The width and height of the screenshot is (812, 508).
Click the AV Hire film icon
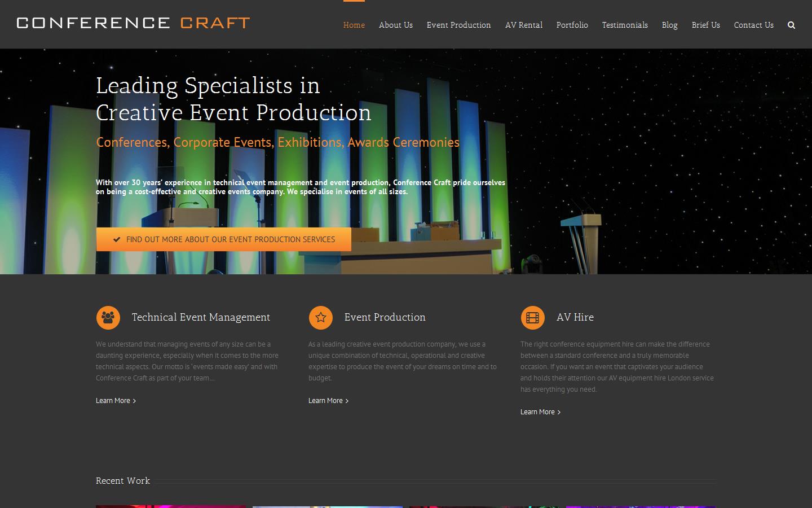coord(532,317)
